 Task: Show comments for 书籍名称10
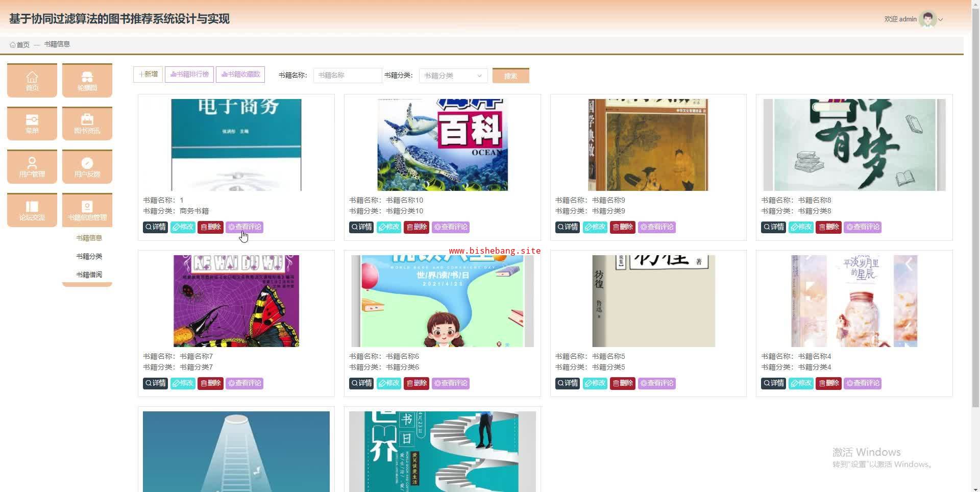[x=451, y=227]
